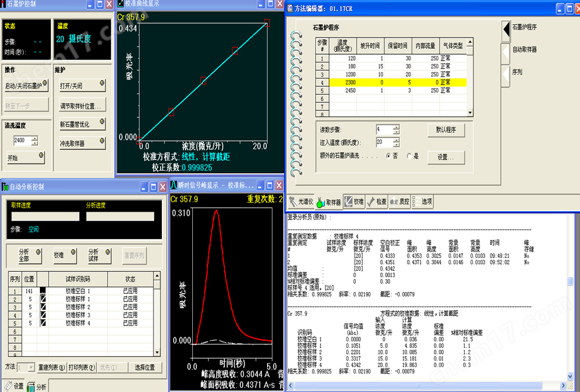580x392 pixels.
Task: Open the 方法 dropdown in auto analysis
Action: tap(26, 368)
